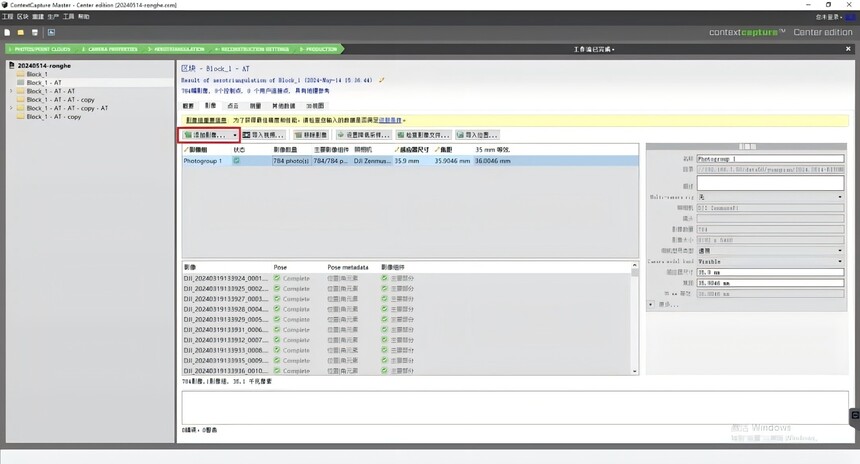
Task: Click the folder icon of Block_1
Action: (x=21, y=74)
